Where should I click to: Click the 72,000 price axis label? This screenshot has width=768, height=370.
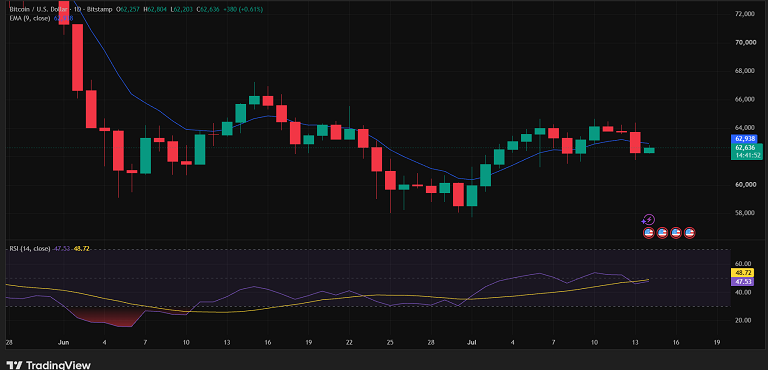[745, 14]
